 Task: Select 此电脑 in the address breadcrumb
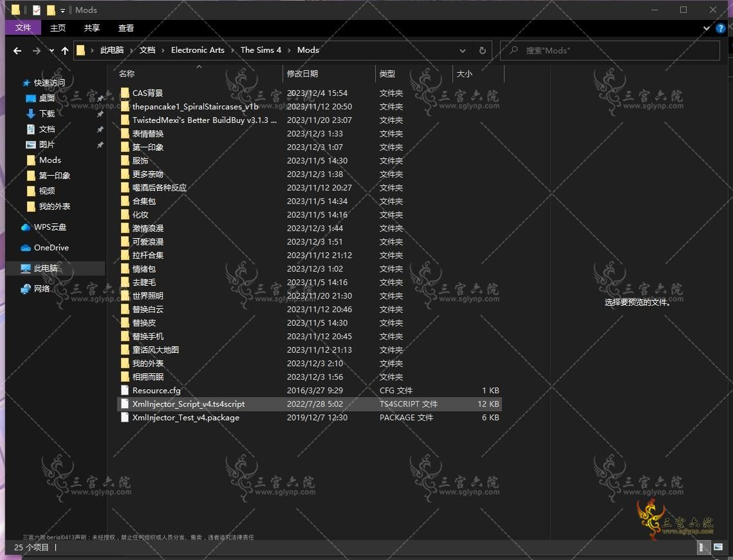pos(112,50)
